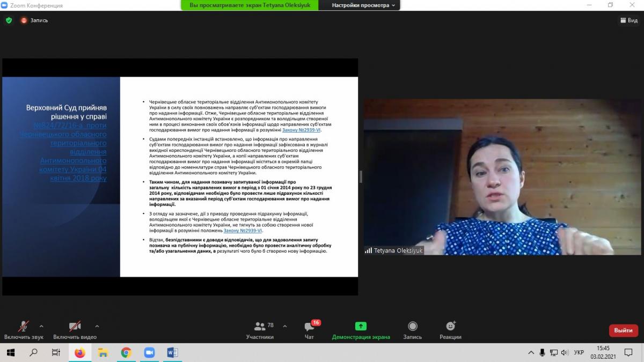Expand the participants options arrow
The height and width of the screenshot is (362, 644).
284,326
